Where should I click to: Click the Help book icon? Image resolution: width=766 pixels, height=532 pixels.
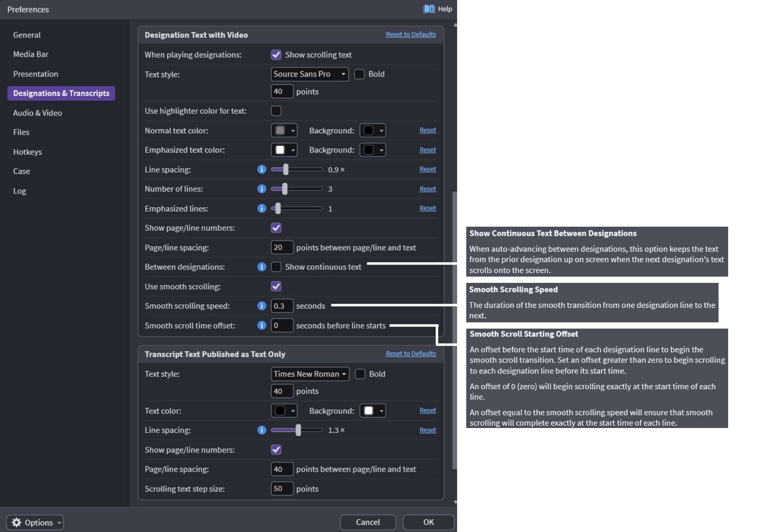click(x=429, y=9)
